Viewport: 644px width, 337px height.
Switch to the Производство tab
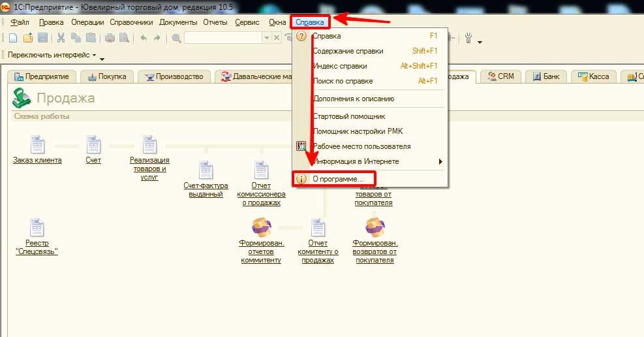pyautogui.click(x=174, y=76)
